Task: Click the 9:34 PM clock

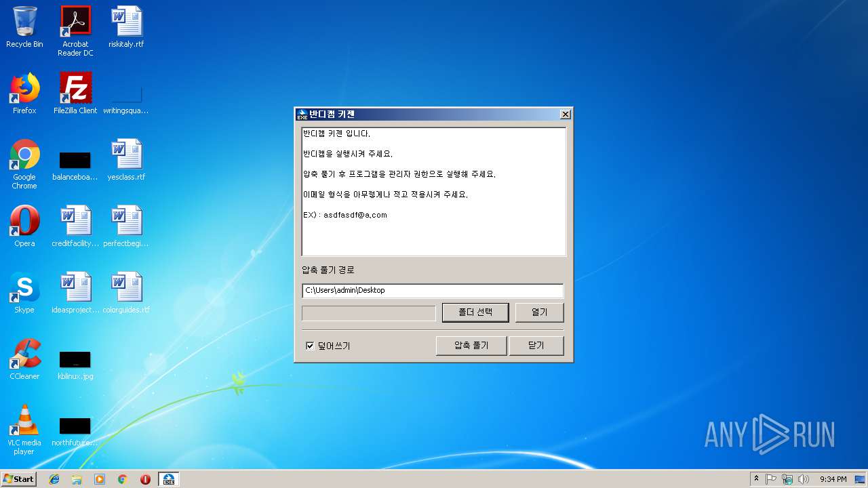Action: click(833, 479)
